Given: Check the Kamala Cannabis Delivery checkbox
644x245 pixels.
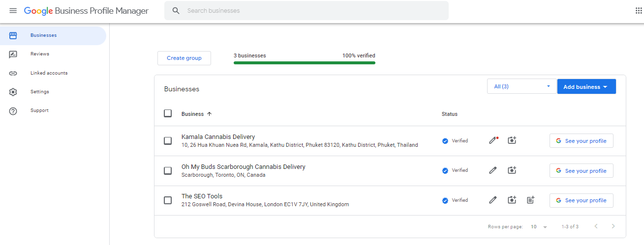Looking at the screenshot, I should pyautogui.click(x=168, y=141).
